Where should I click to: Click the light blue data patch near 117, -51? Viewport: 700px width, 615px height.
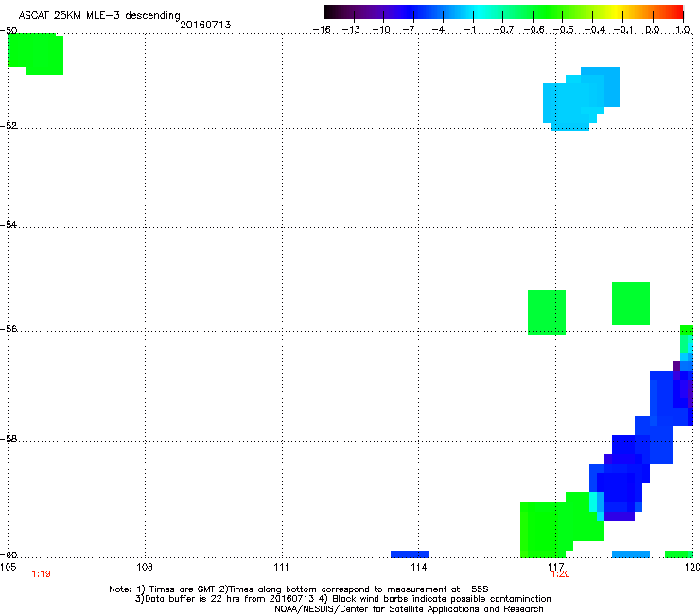[x=581, y=99]
